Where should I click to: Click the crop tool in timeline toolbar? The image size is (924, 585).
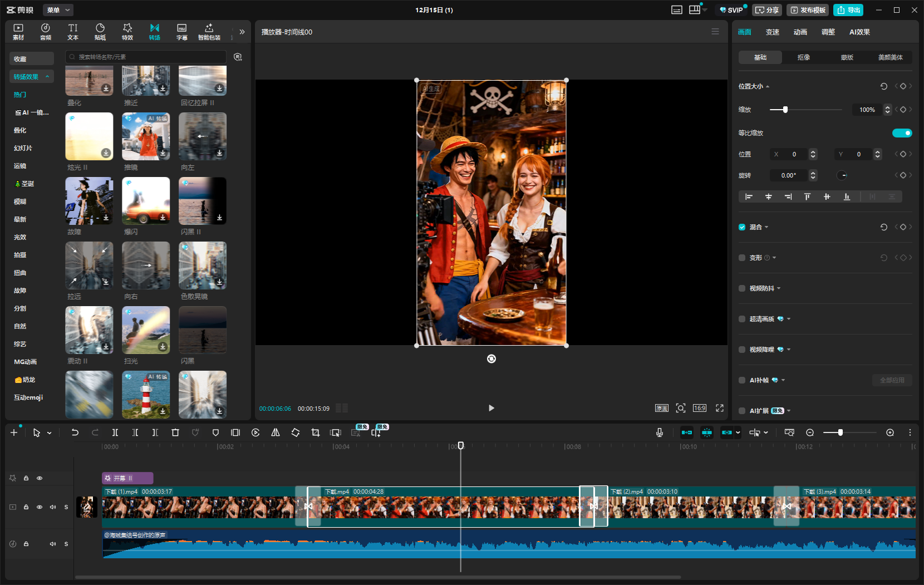tap(316, 432)
